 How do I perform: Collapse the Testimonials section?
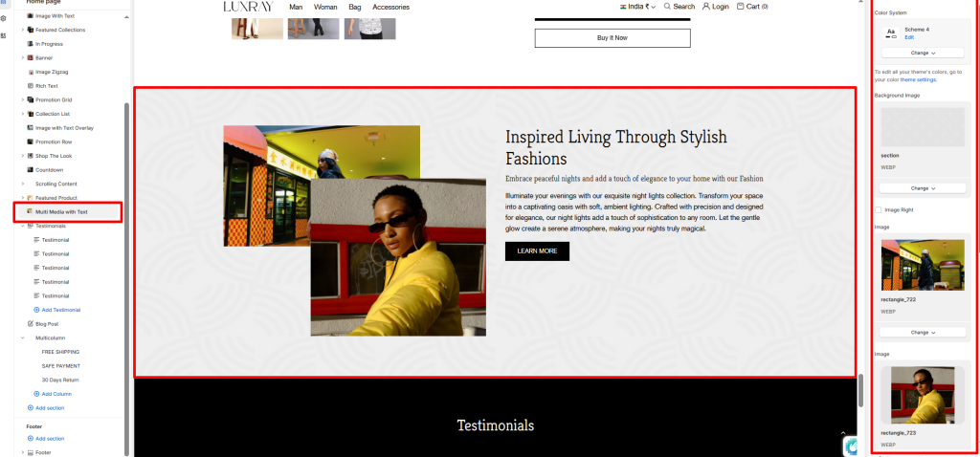23,226
